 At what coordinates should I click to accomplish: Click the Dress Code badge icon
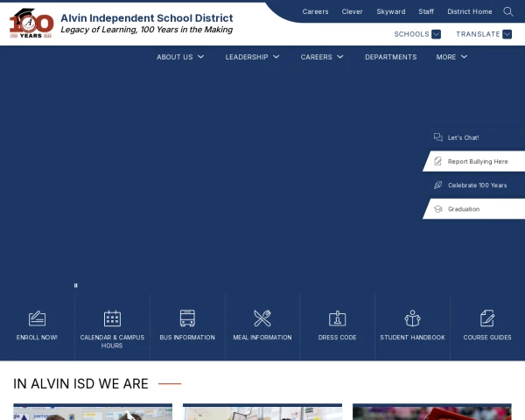click(337, 318)
